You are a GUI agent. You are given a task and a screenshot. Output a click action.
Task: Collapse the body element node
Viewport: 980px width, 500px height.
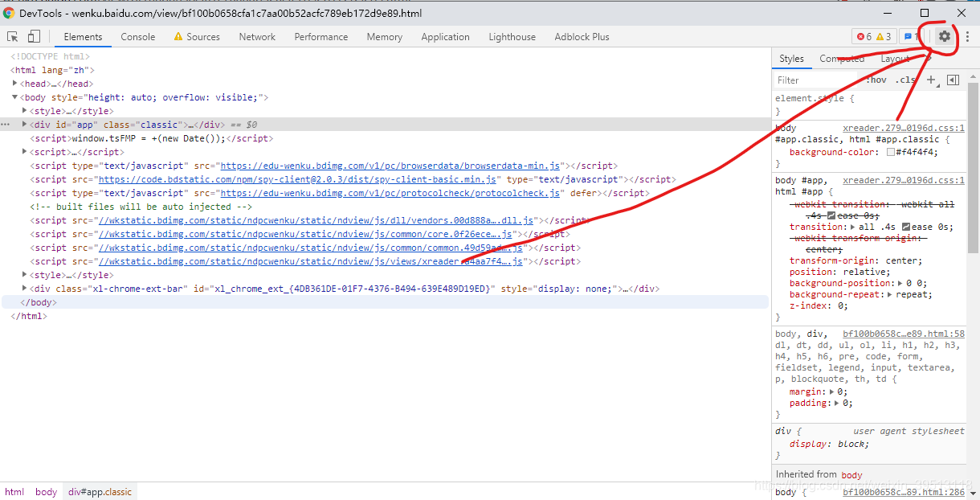pos(15,97)
